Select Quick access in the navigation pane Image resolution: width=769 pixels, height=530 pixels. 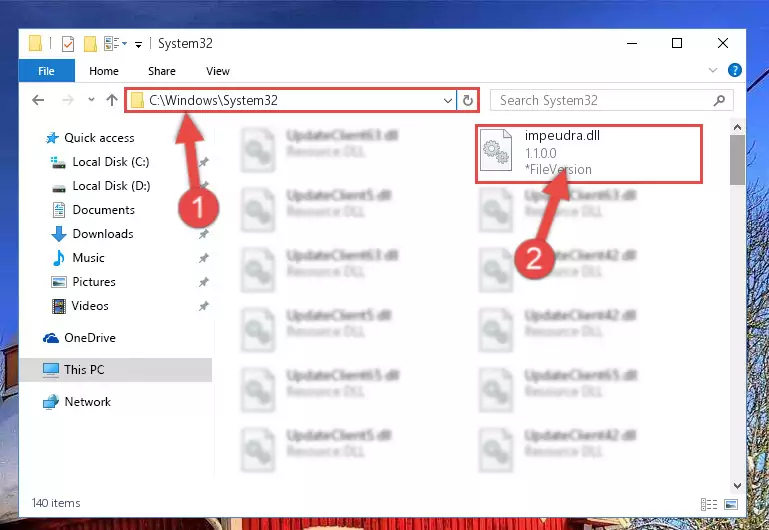click(x=99, y=138)
